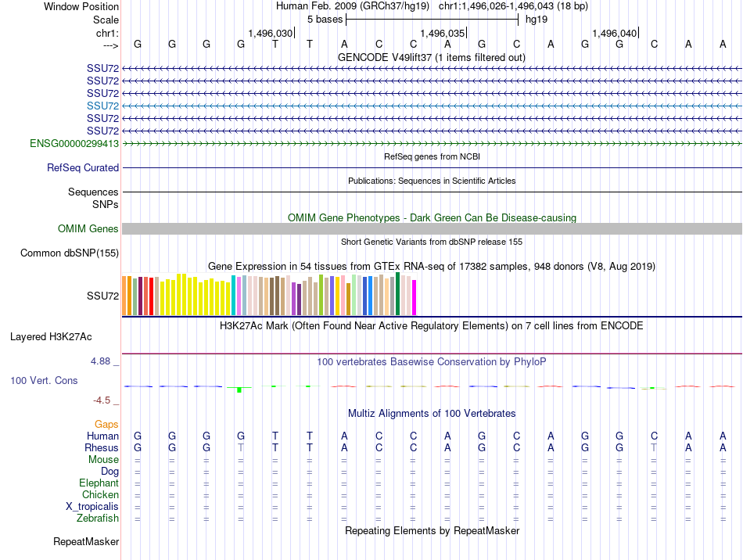Open the Common dbSNP(155) track label
Image resolution: width=743 pixels, height=560 pixels.
click(x=70, y=253)
